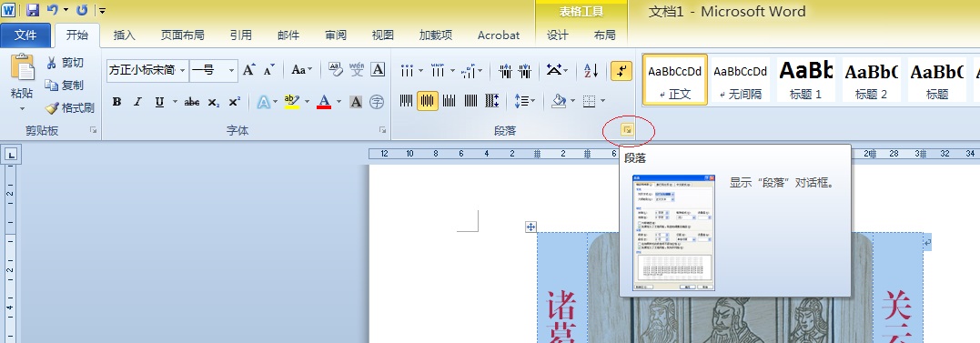Switch to the 页面布局 (Page Layout) tab
Screen dimensions: 980x343
(182, 35)
